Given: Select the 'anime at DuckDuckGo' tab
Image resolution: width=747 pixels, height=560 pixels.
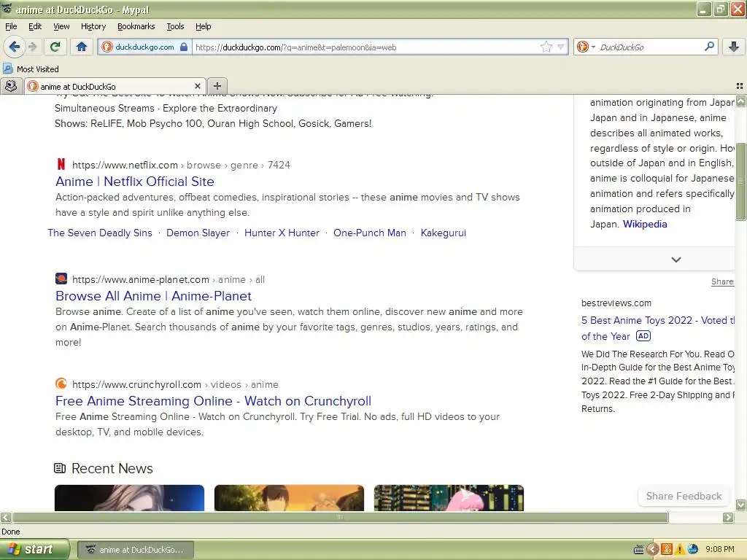Looking at the screenshot, I should point(115,86).
